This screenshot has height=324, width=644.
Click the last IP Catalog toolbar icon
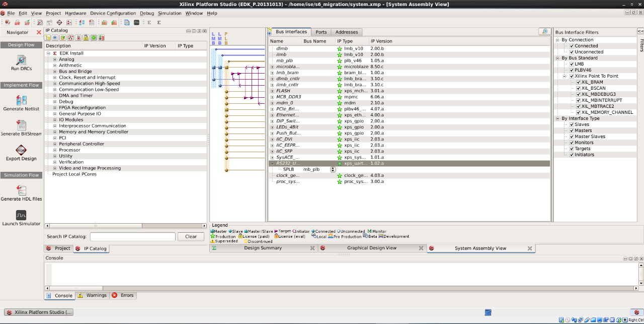(101, 38)
